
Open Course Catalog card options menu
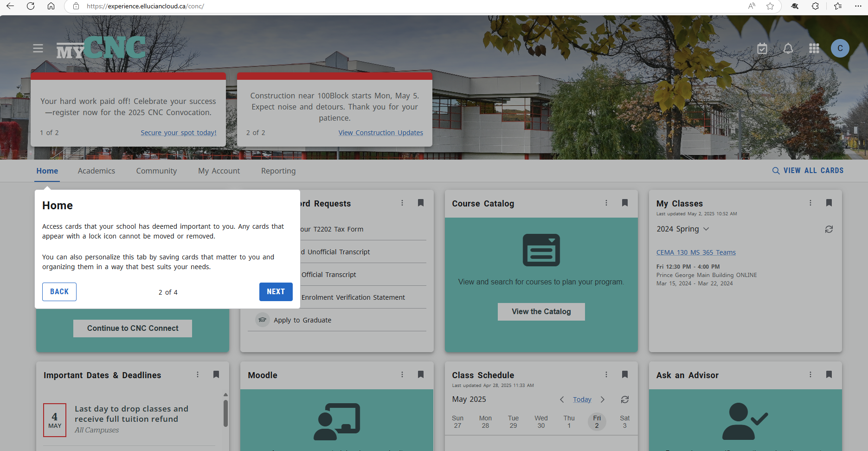point(606,203)
